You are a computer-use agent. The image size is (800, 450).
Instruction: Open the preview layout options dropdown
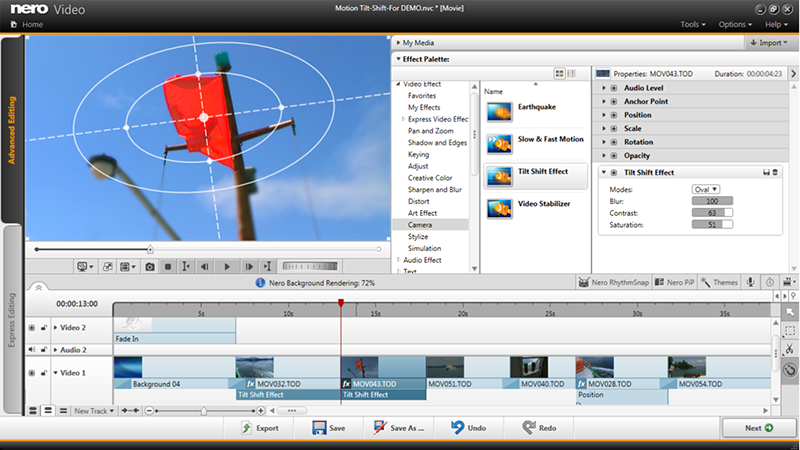coord(128,266)
